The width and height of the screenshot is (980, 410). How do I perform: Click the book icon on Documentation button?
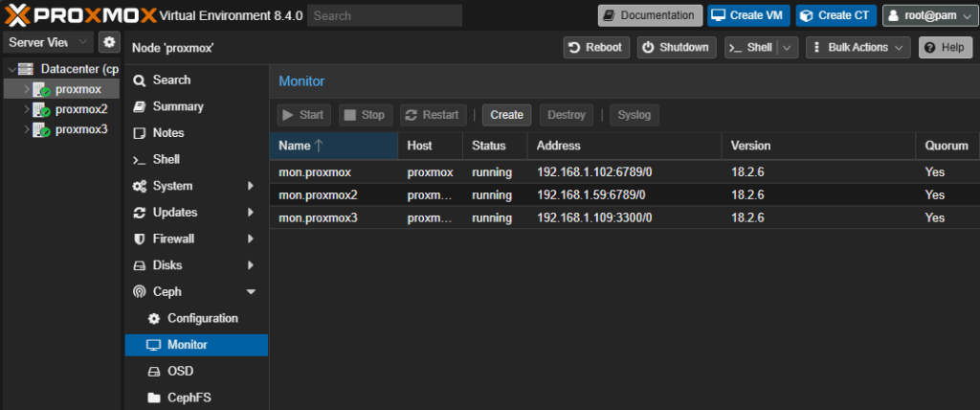(x=610, y=15)
